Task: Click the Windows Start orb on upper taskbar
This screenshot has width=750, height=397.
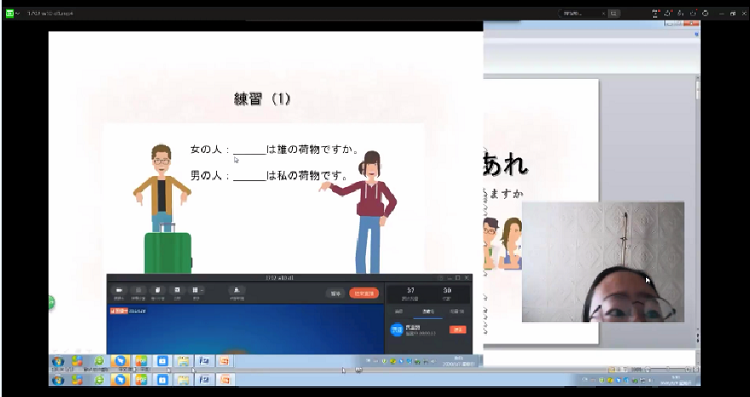Action: click(x=58, y=361)
